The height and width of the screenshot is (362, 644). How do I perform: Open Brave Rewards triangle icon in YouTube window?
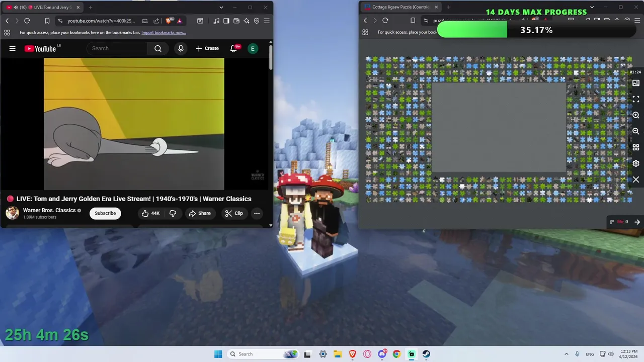(180, 21)
